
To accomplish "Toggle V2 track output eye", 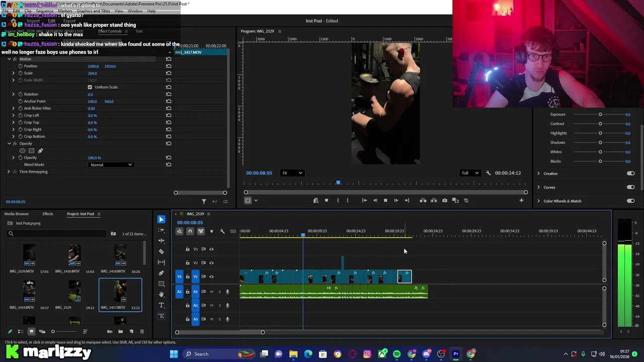I will pyautogui.click(x=211, y=262).
